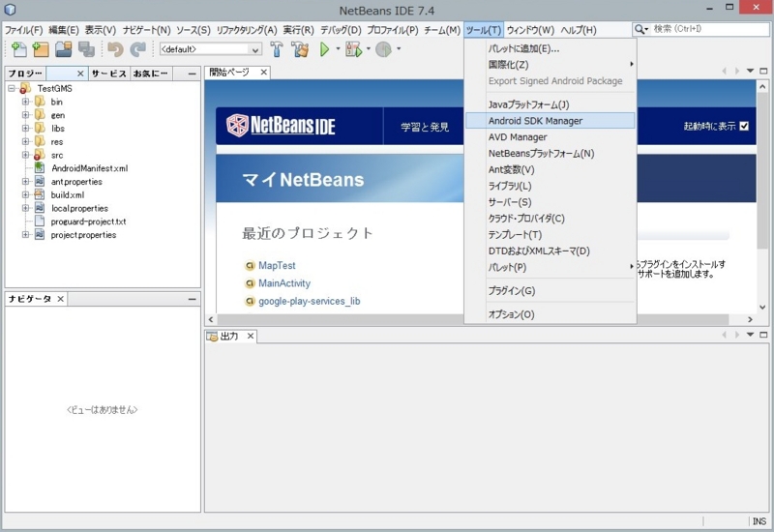Open the MainActivity recent project link

coord(284,283)
